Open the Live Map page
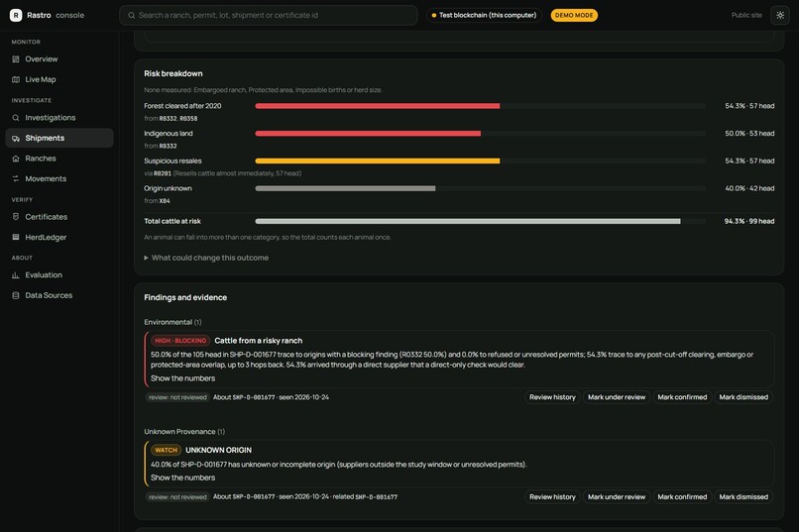This screenshot has width=799, height=532. point(59,79)
